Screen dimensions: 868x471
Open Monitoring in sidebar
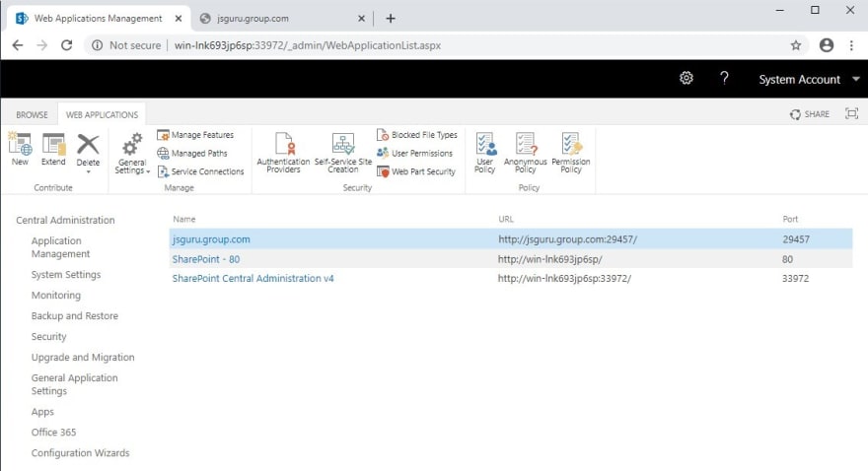[56, 296]
